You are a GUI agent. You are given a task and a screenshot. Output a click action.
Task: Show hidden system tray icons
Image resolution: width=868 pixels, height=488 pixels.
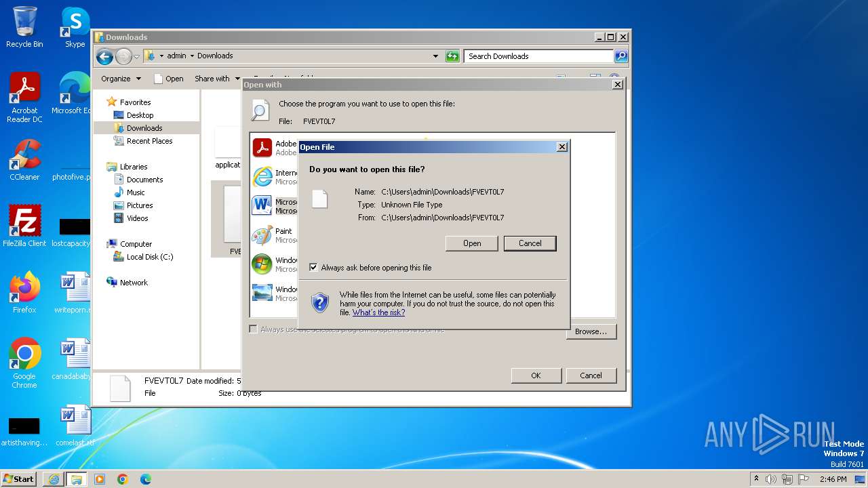coord(756,479)
